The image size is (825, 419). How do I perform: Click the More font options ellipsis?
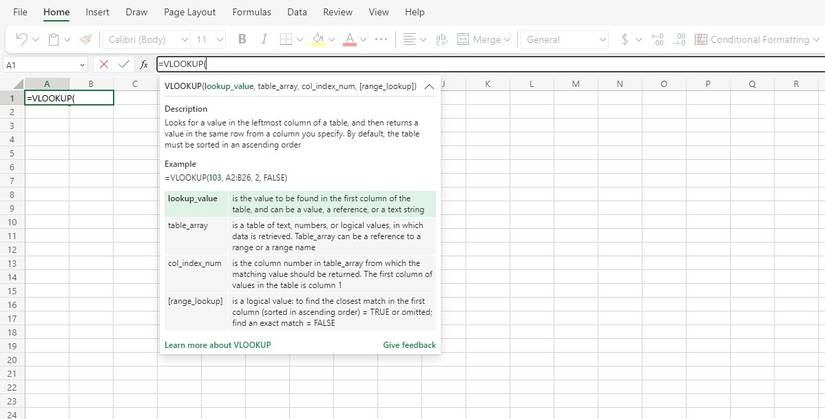tap(381, 39)
